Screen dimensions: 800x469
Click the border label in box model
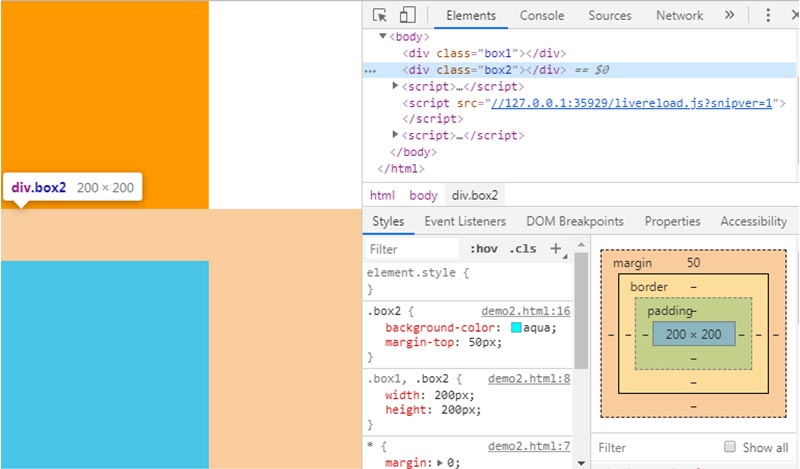click(648, 287)
